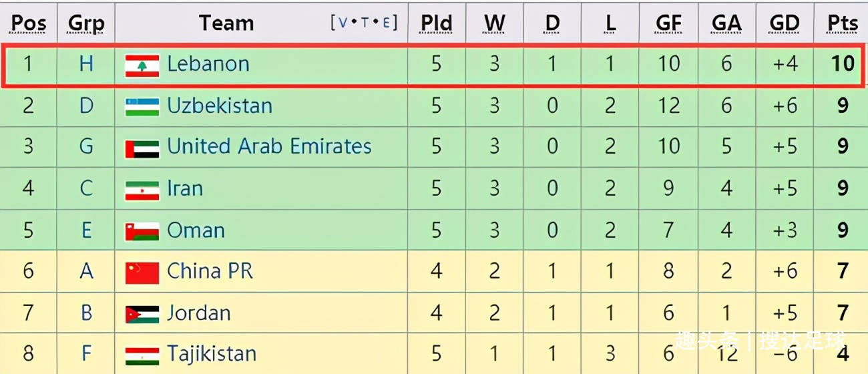Viewport: 868px width, 374px height.
Task: Click the China PR flag icon
Action: (x=142, y=272)
